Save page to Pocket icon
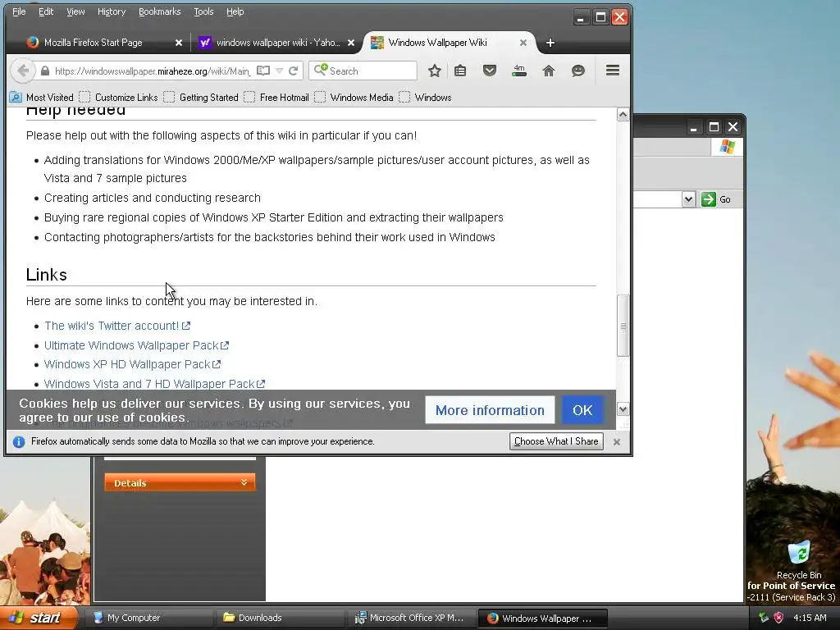The width and height of the screenshot is (840, 630). pos(490,71)
